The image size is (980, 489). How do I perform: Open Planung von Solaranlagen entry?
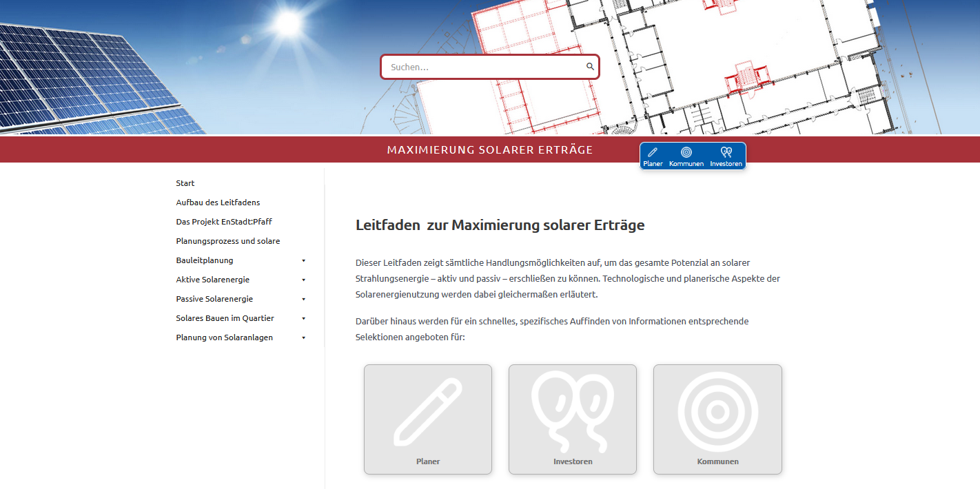click(x=225, y=337)
